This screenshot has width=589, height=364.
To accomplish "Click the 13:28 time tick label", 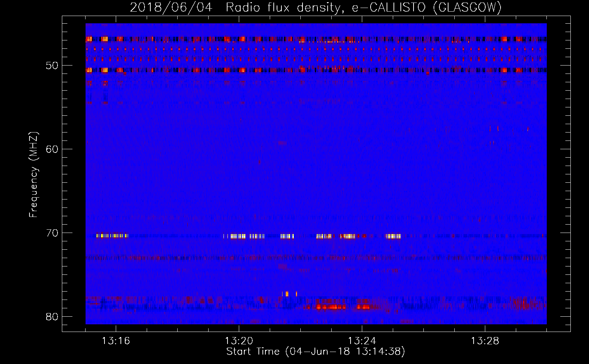I will pyautogui.click(x=485, y=341).
